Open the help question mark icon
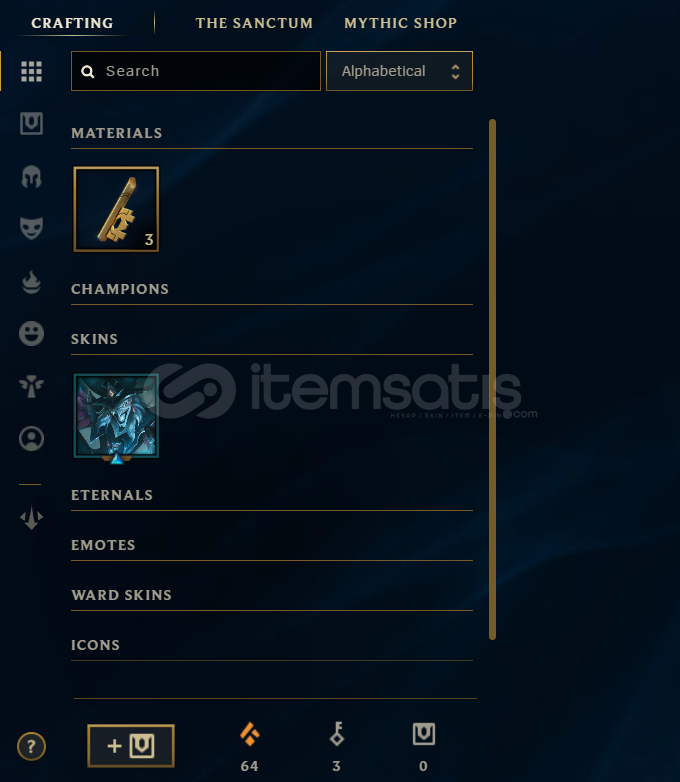Screen dimensions: 680x782 click(31, 747)
